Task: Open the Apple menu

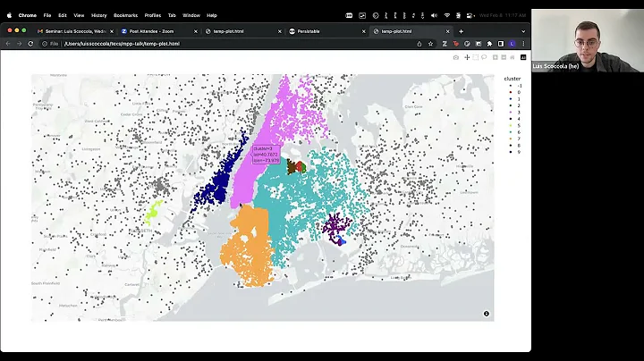Action: [9, 15]
